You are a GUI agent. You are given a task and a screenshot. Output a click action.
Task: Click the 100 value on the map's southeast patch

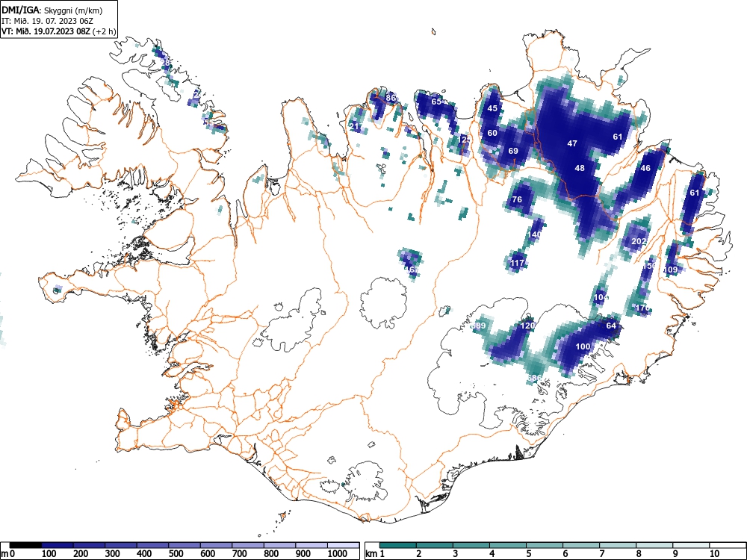pyautogui.click(x=583, y=346)
